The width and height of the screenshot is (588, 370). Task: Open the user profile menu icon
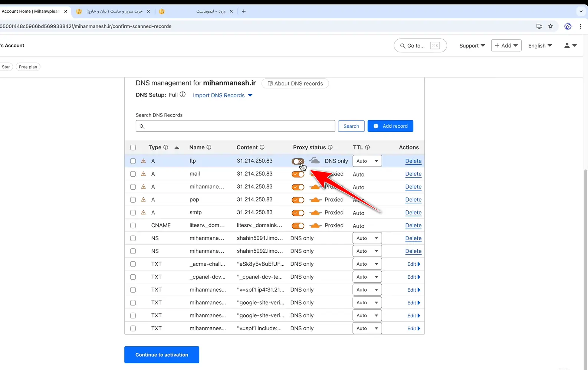tap(570, 46)
